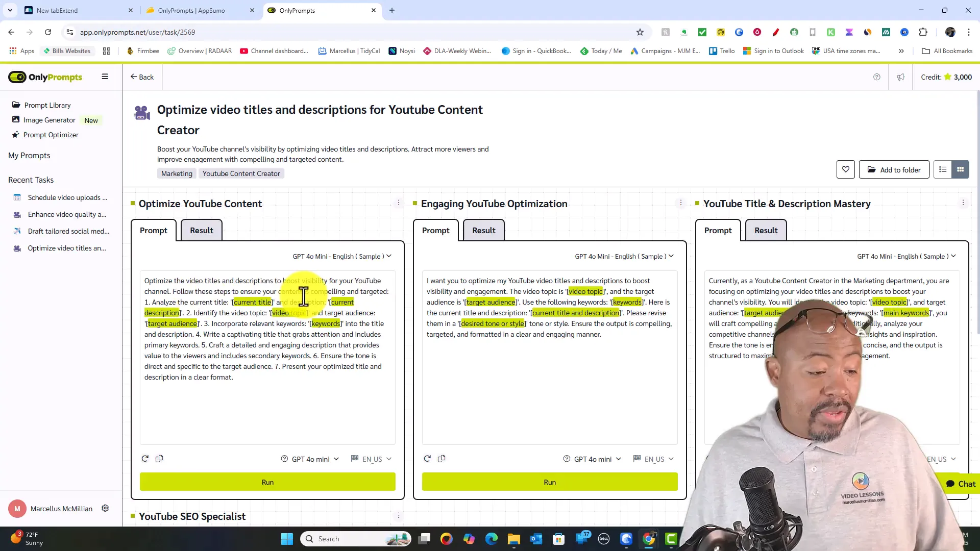Open a new browser tab

[x=392, y=10]
